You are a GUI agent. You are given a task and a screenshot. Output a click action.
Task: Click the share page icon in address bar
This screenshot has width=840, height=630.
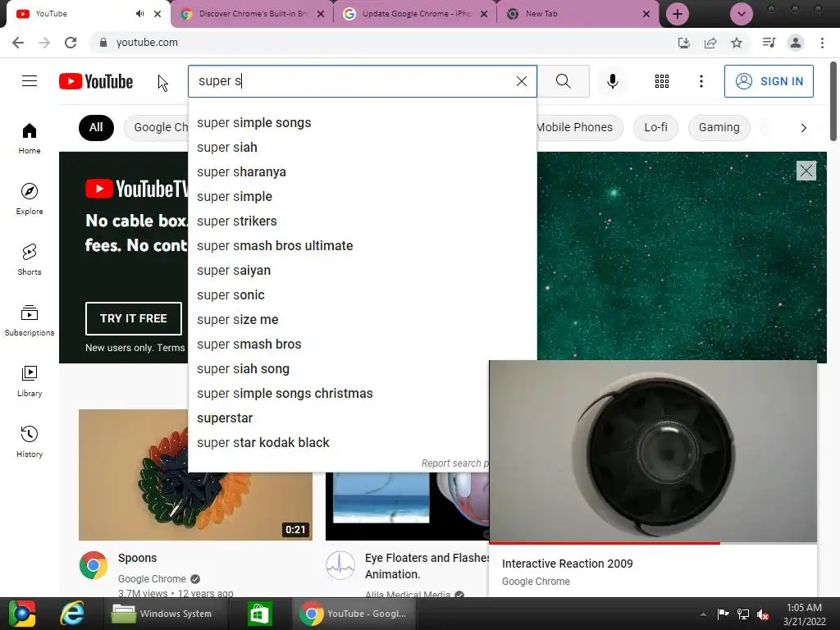coord(710,43)
